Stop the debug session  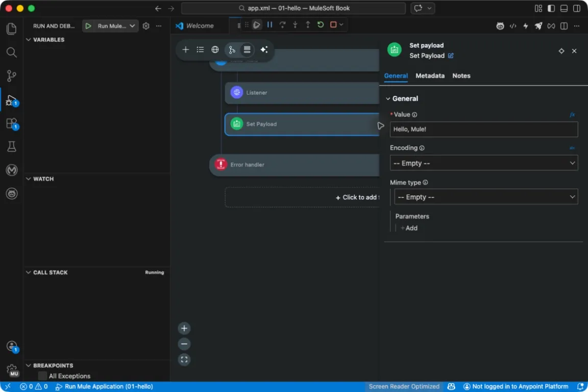click(x=333, y=25)
